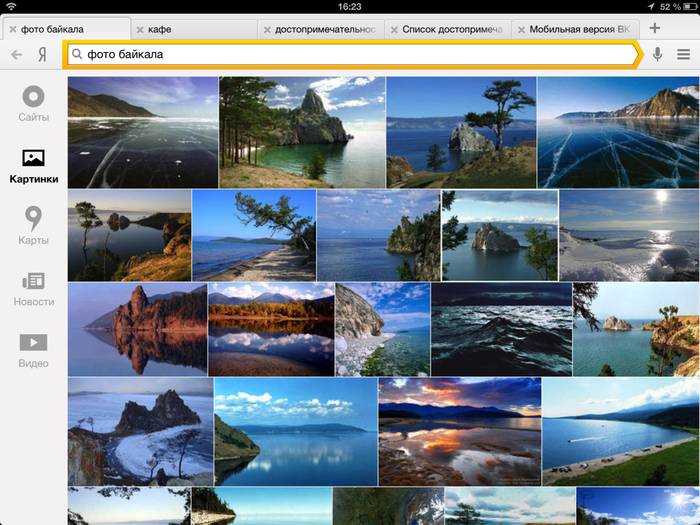
Task: Focus the 'фото байкала' search field
Action: 350,54
